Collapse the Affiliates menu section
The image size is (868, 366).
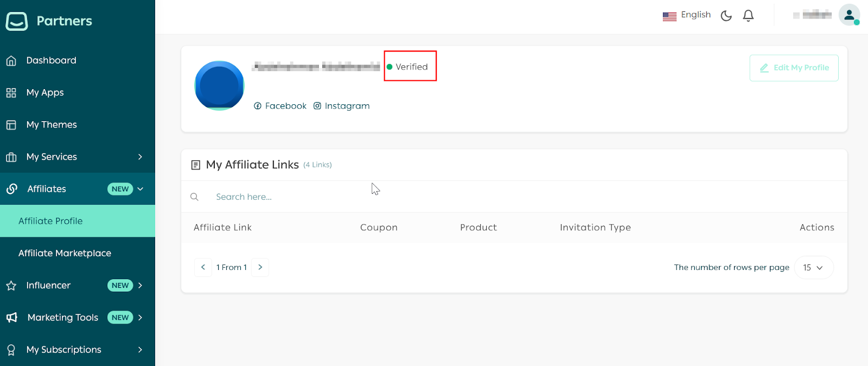tap(140, 189)
